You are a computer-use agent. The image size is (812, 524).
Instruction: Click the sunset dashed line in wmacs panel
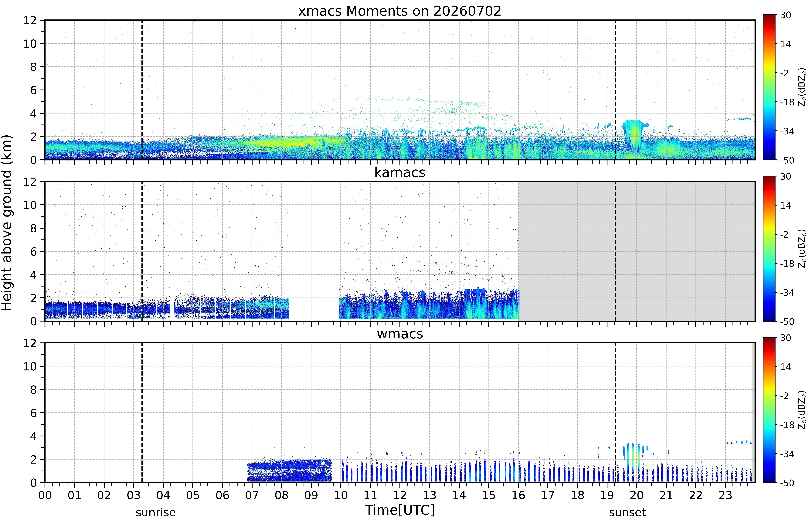[615, 413]
